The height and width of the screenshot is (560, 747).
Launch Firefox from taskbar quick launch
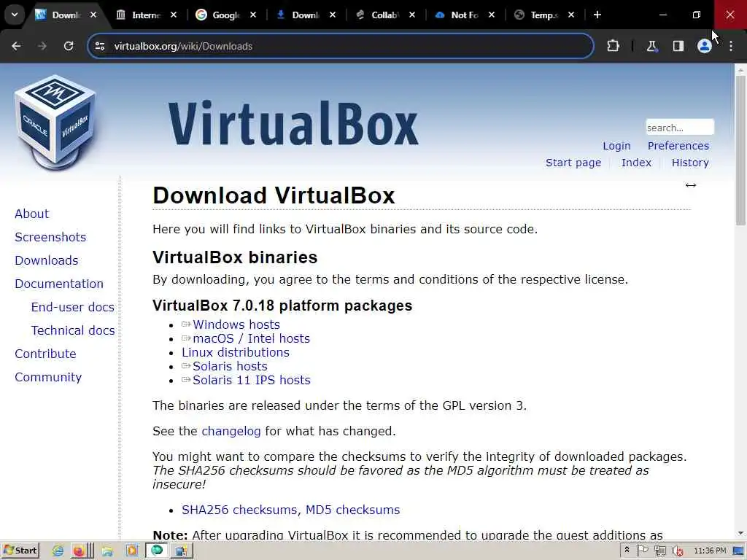pyautogui.click(x=79, y=551)
